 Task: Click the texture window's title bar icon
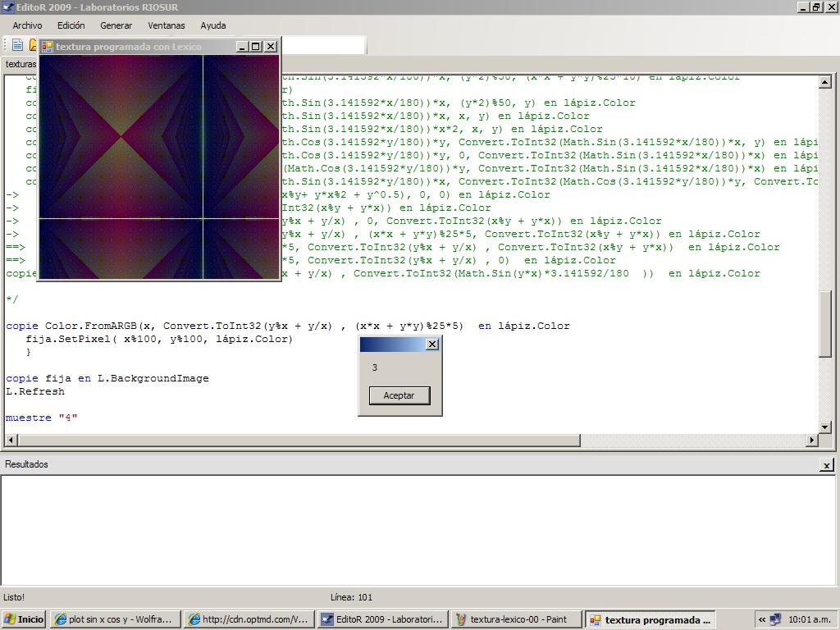click(48, 47)
